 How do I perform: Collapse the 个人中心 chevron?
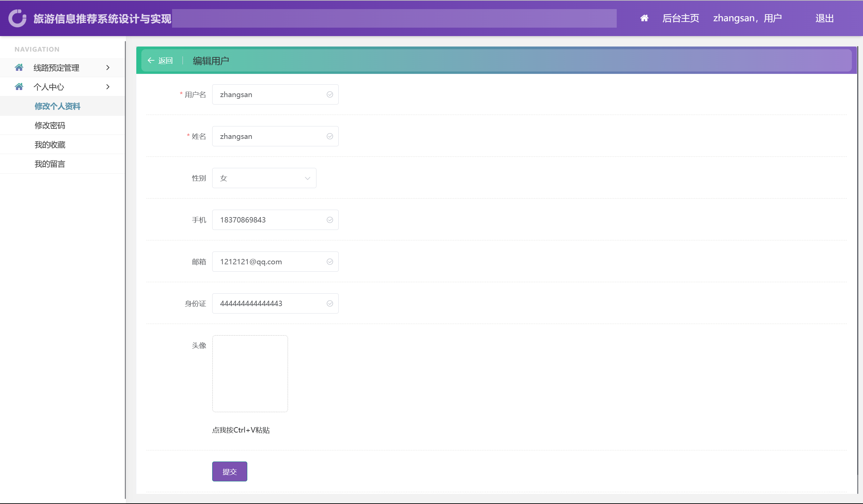[108, 87]
